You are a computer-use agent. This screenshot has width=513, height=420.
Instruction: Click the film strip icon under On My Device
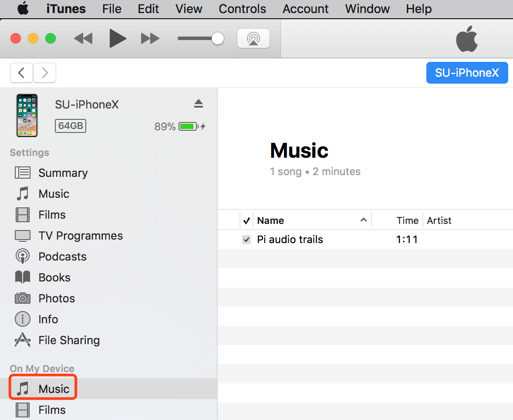click(x=23, y=410)
